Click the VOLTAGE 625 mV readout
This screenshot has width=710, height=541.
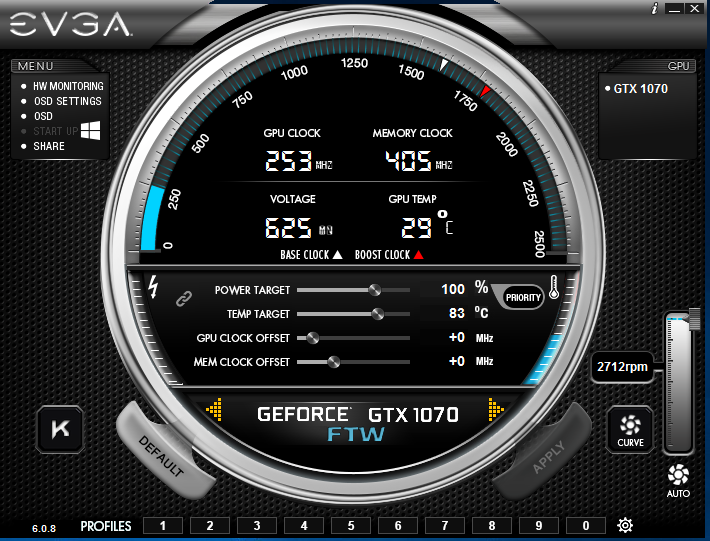(x=299, y=227)
